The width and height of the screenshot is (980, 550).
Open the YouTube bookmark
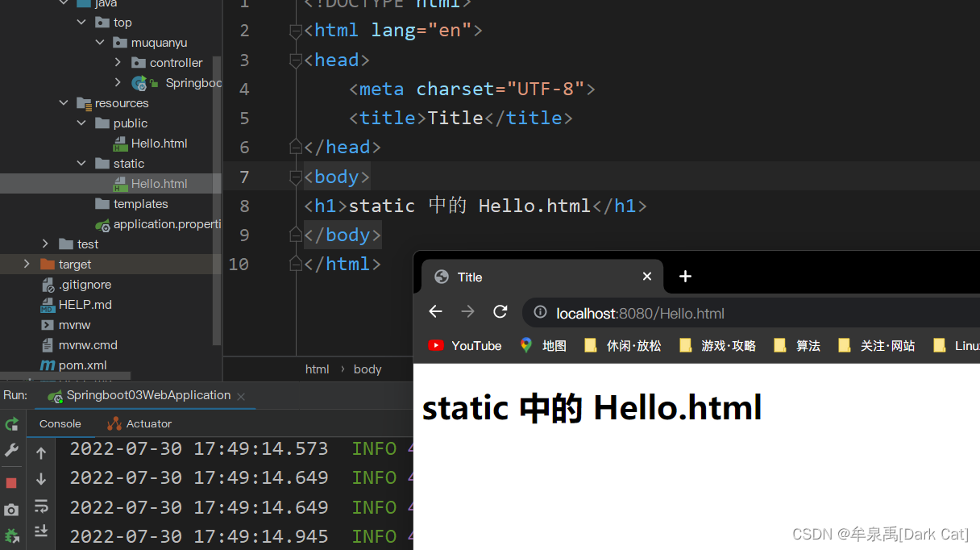click(465, 345)
